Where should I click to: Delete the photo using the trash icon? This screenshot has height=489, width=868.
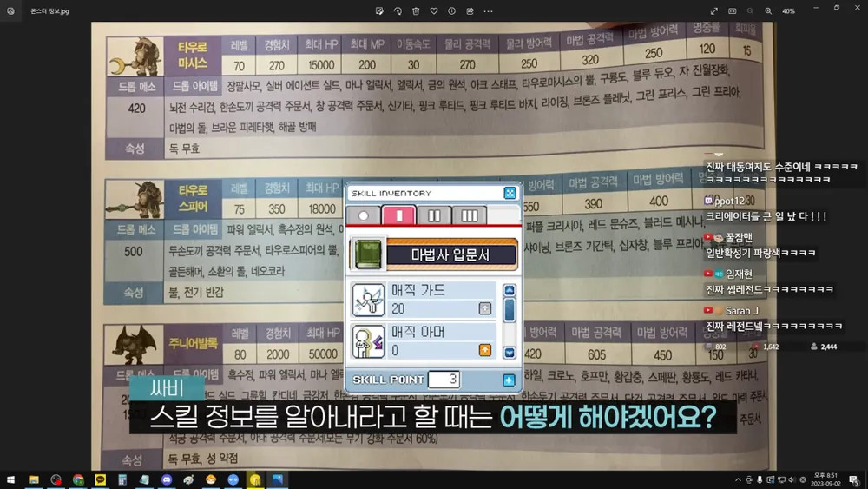point(416,11)
